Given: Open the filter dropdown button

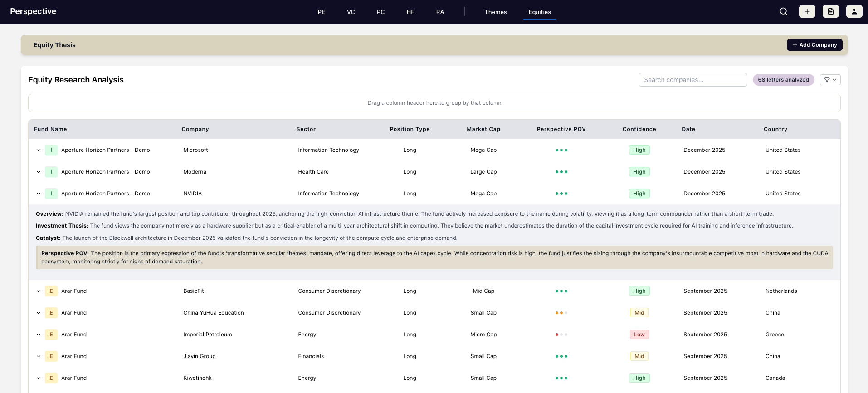Looking at the screenshot, I should click(x=830, y=80).
